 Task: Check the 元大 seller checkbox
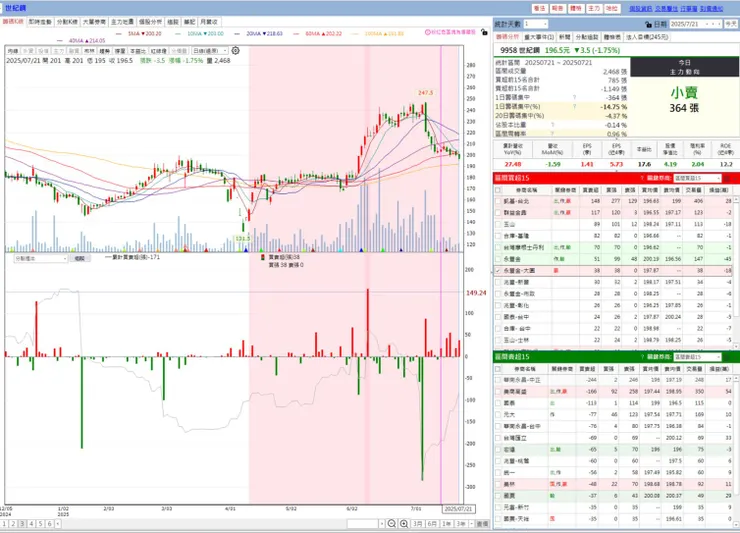[497, 415]
